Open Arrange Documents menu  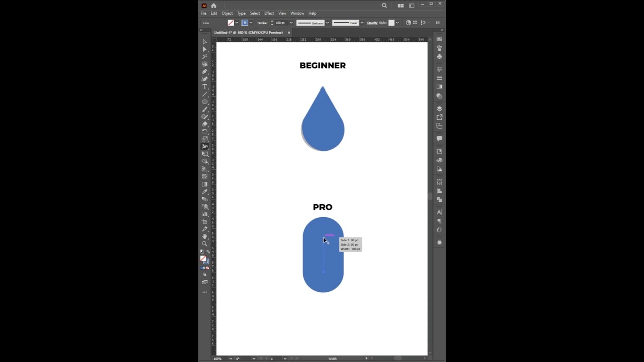click(x=401, y=6)
